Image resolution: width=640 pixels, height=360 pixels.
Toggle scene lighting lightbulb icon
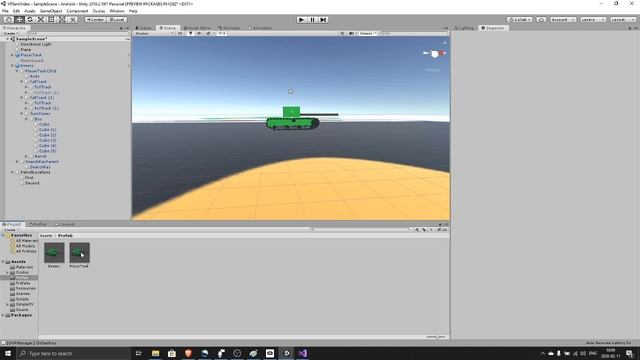190,33
